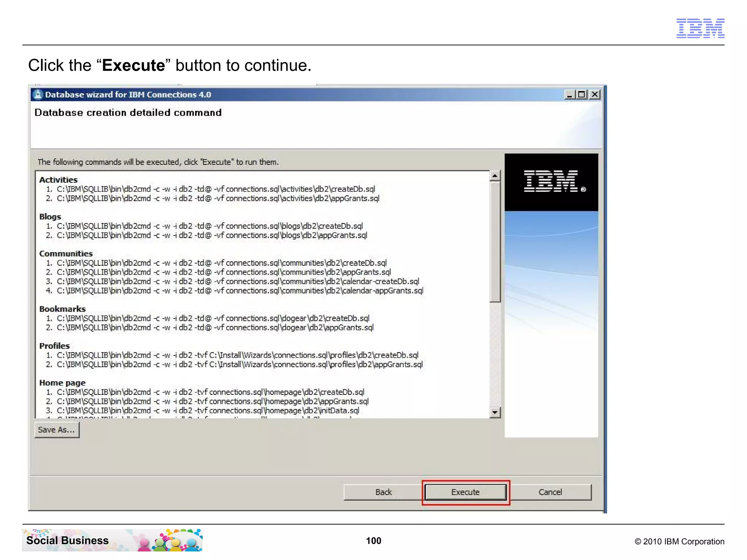Click the '© 2010 IBM Corporation' footer text
The width and height of the screenshot is (747, 560).
pyautogui.click(x=680, y=541)
